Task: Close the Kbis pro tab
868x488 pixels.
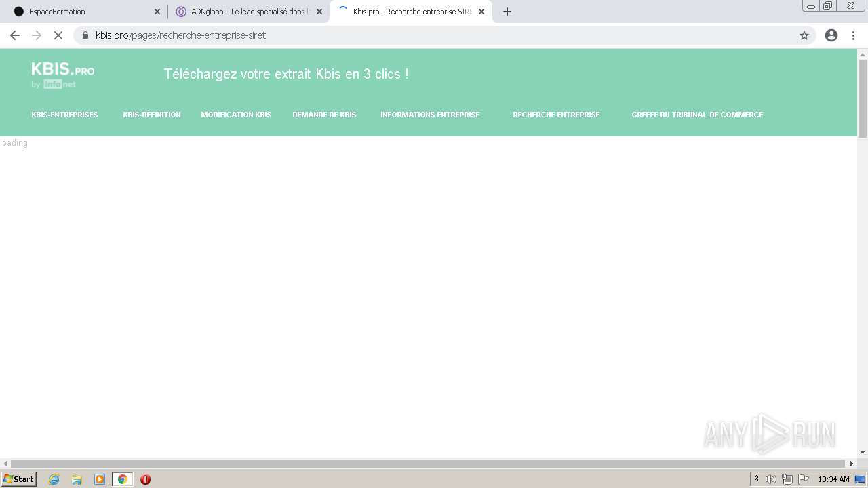Action: [481, 12]
